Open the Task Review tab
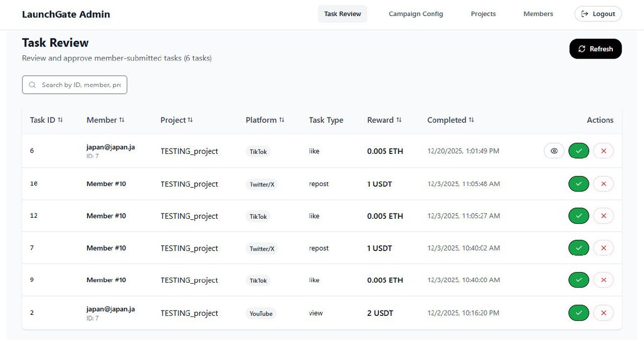This screenshot has width=644, height=340. pos(342,14)
